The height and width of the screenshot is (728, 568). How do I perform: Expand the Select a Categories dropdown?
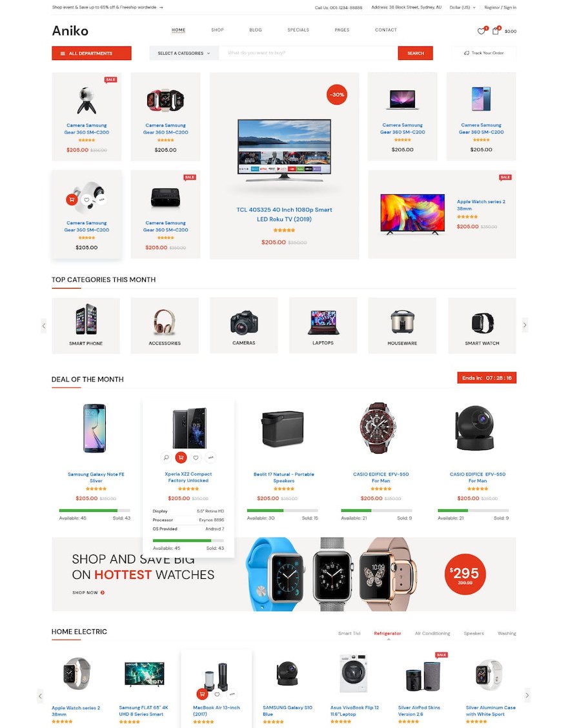coord(184,53)
